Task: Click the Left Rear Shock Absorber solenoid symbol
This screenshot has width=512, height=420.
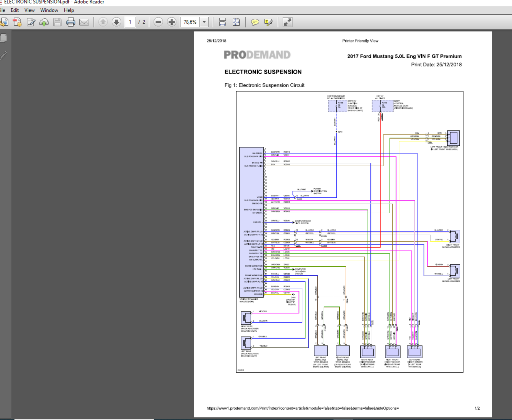Action: (246, 343)
